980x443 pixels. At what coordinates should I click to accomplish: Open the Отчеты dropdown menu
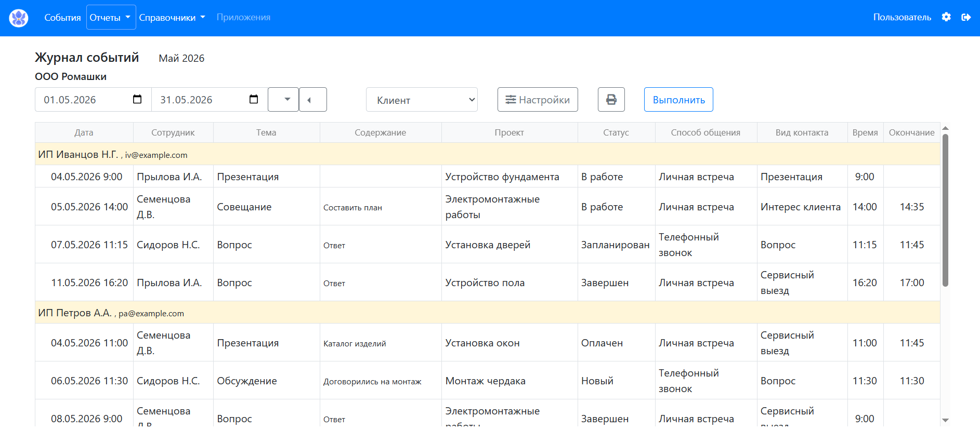point(111,17)
